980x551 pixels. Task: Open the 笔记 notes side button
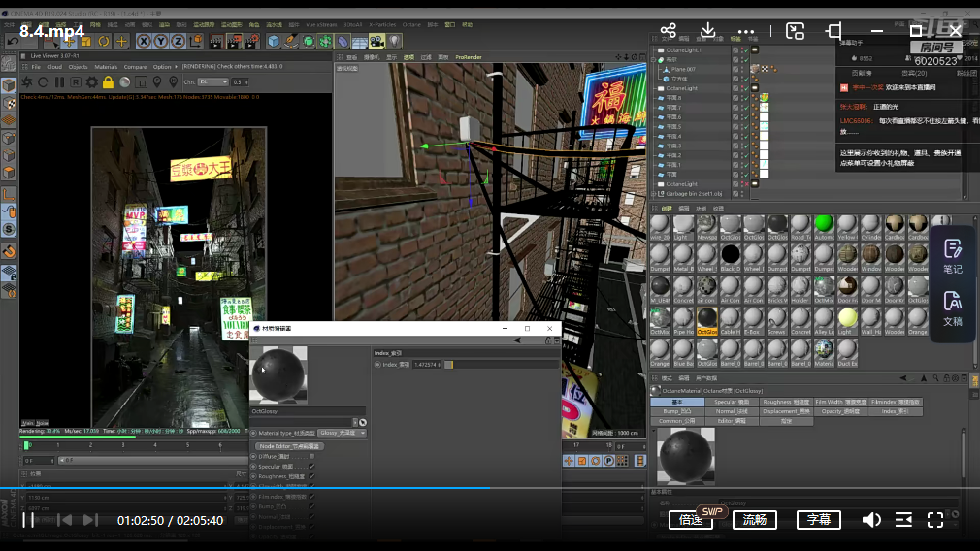(953, 257)
